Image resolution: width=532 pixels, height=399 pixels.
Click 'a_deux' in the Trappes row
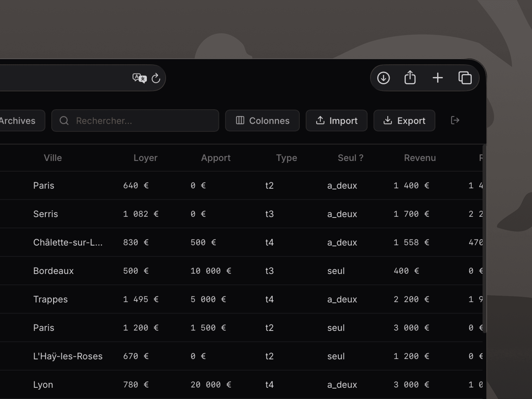click(342, 299)
